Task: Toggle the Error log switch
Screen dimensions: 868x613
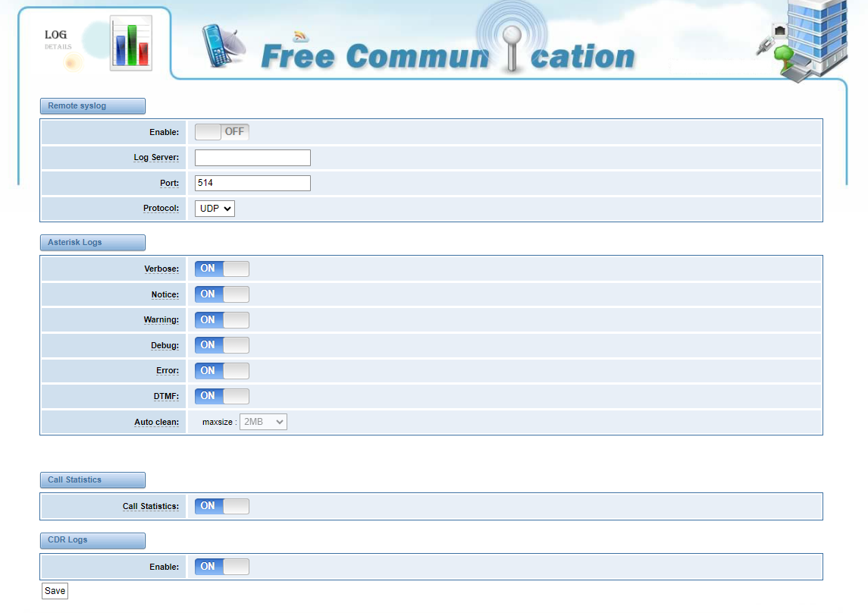Action: pos(222,370)
